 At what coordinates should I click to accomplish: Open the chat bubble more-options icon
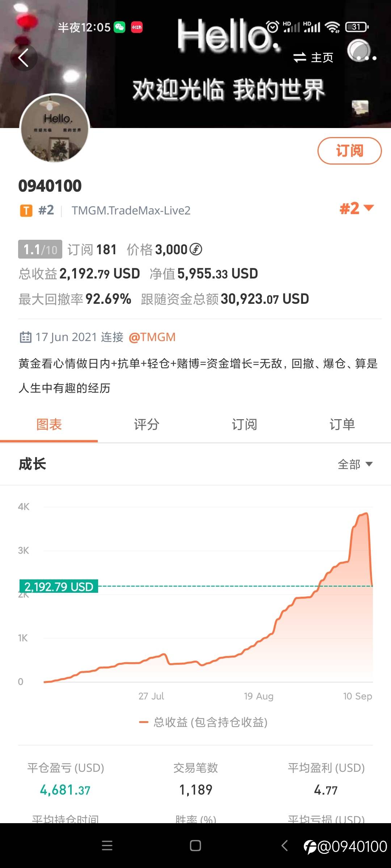(x=361, y=52)
